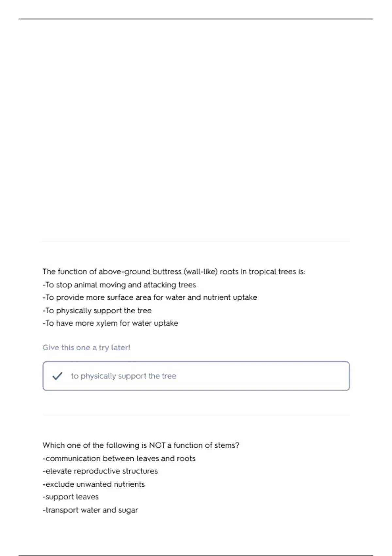The image size is (392, 556).
Task: Choose the '-exclude unwanted nutrients' option
Action: tap(93, 484)
